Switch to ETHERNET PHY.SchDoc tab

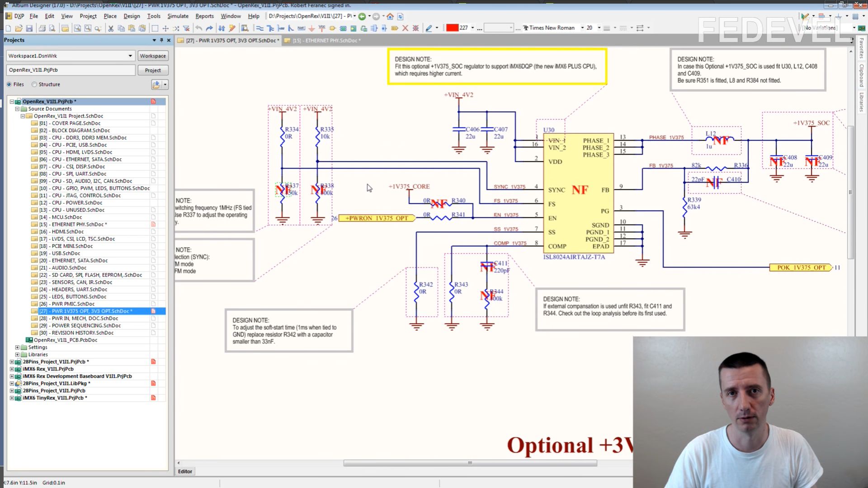coord(325,41)
